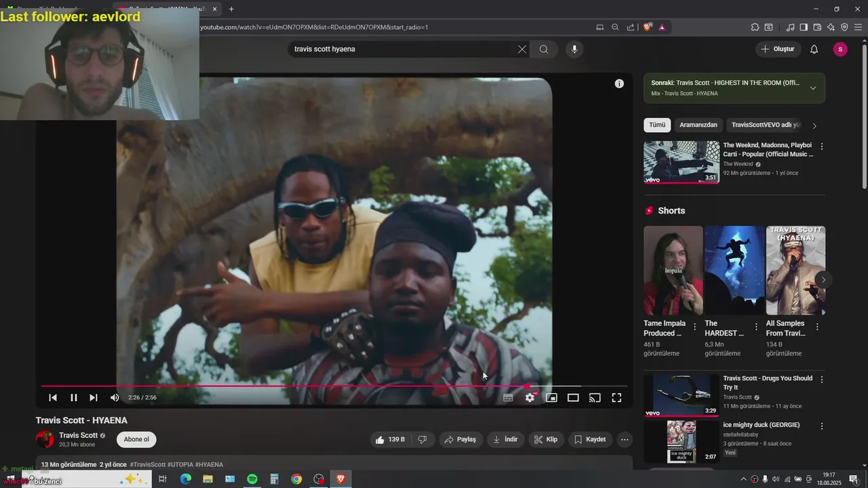Select the TravisScottVEVO filter chip

pos(766,125)
